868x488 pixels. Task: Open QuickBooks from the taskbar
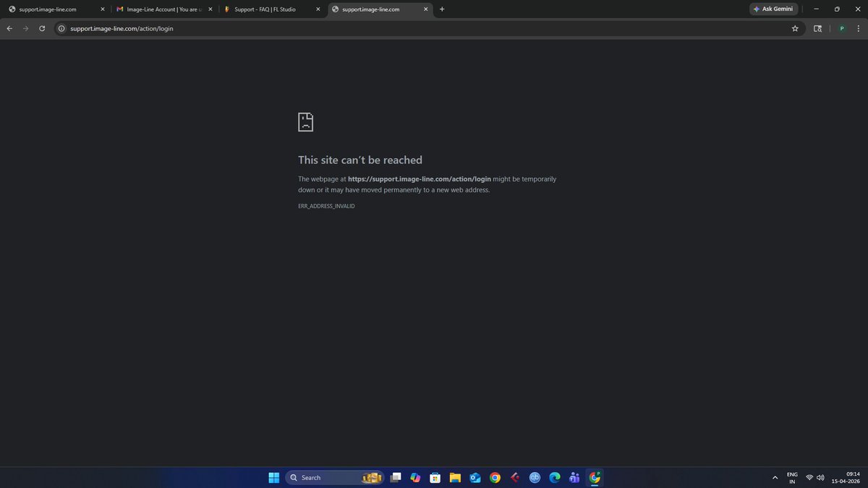point(535,477)
